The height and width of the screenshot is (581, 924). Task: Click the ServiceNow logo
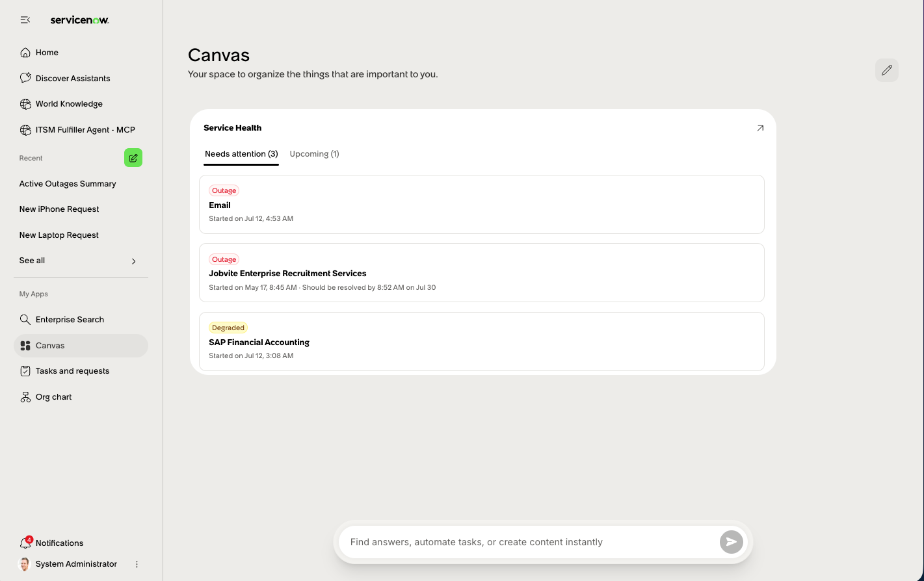pos(80,20)
